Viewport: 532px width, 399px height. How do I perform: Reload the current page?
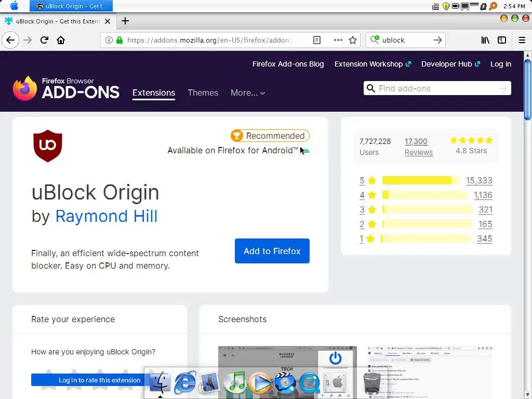[44, 40]
